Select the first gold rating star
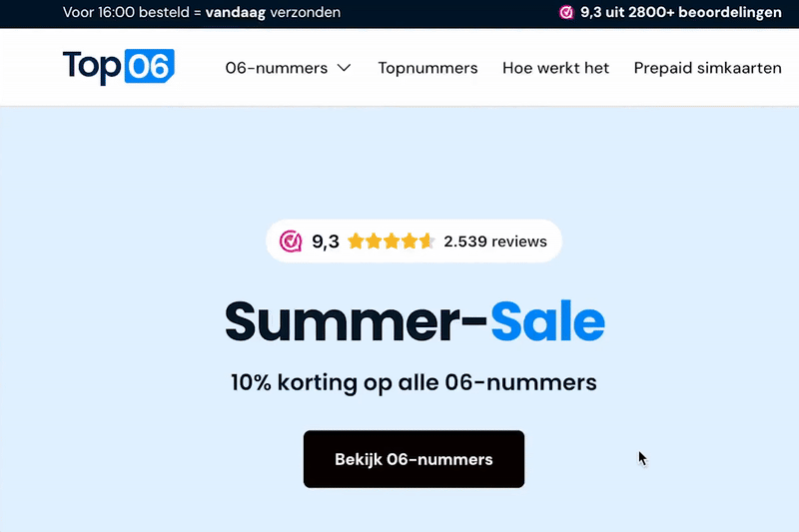Viewport: 799px width, 532px height. click(x=357, y=241)
